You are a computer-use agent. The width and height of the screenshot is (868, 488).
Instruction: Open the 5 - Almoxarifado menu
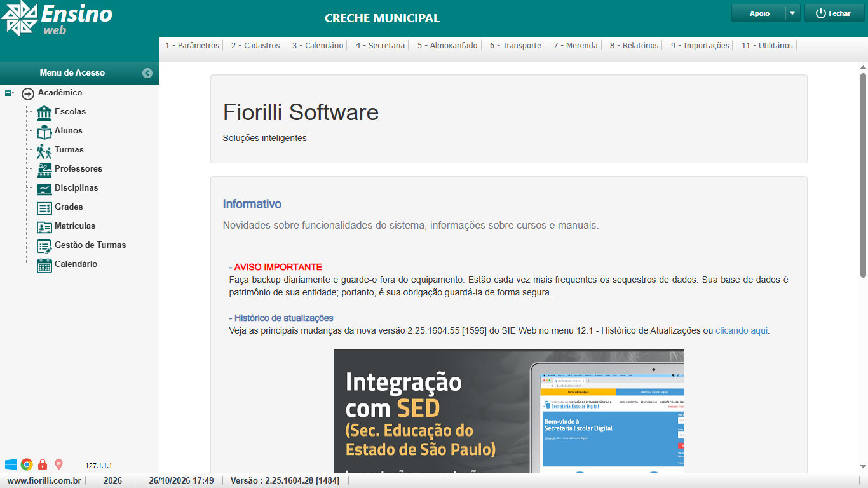pyautogui.click(x=447, y=46)
